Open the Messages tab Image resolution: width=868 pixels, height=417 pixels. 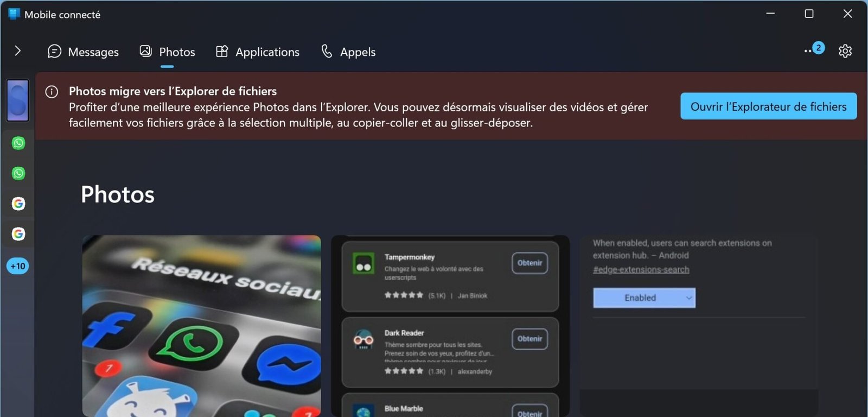click(83, 52)
